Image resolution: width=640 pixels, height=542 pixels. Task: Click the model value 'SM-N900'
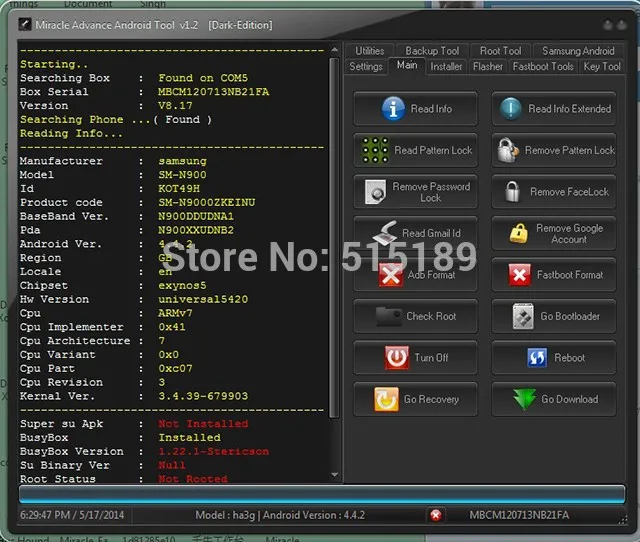pos(182,175)
